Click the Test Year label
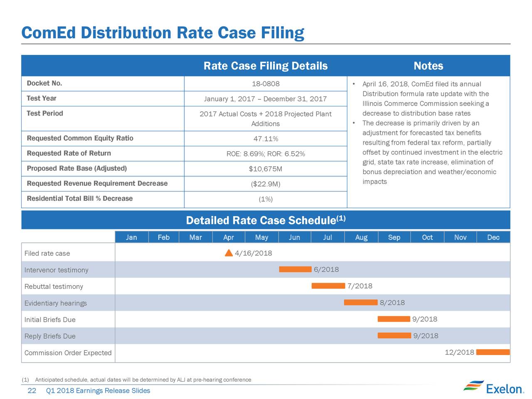532x399 pixels. (42, 99)
